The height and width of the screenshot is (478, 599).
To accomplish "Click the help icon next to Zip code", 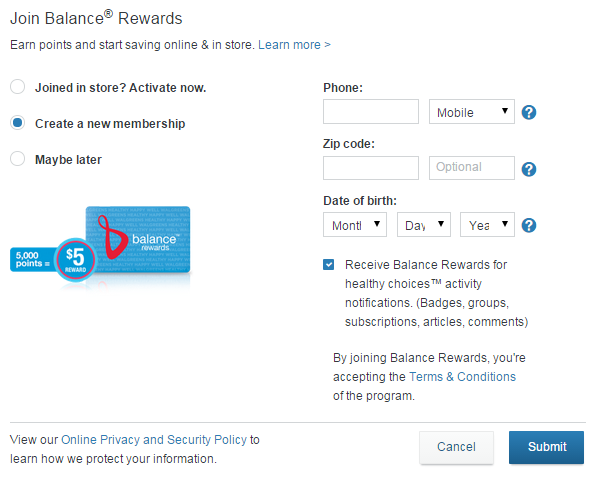I will (529, 169).
